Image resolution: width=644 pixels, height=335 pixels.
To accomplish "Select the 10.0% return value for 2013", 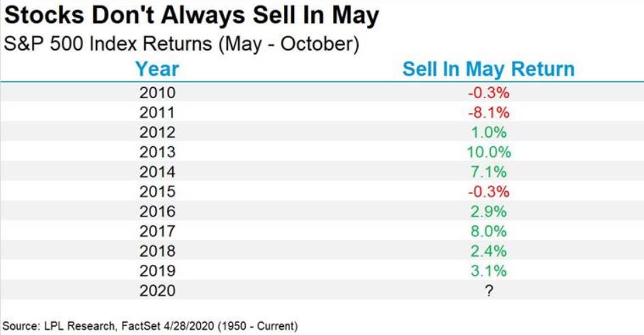I will tap(489, 152).
